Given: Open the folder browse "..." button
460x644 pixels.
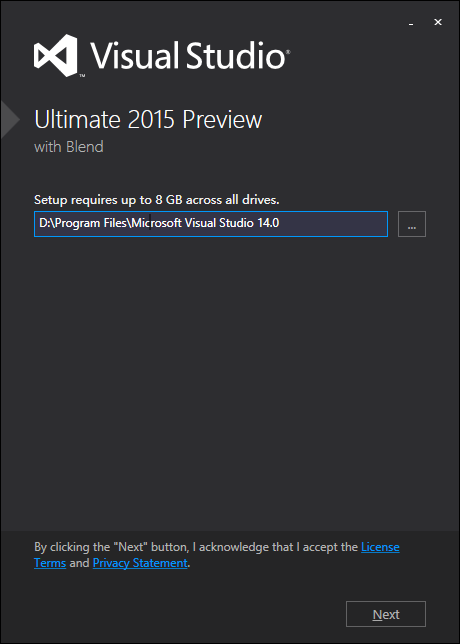Looking at the screenshot, I should [412, 224].
